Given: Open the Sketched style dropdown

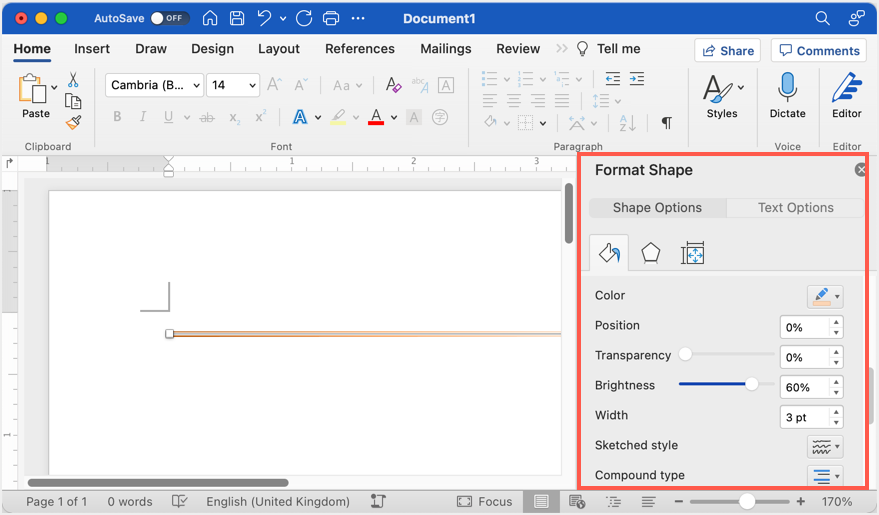Looking at the screenshot, I should (x=825, y=446).
